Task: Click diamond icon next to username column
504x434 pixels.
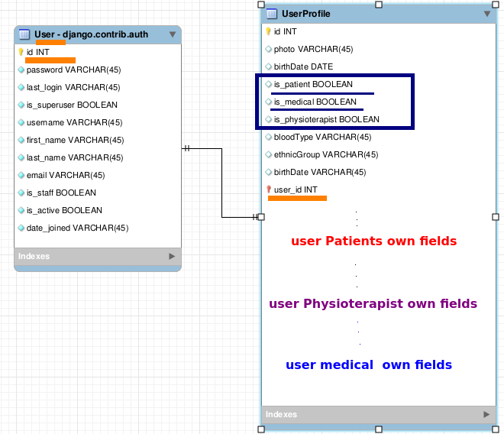Action: tap(21, 122)
